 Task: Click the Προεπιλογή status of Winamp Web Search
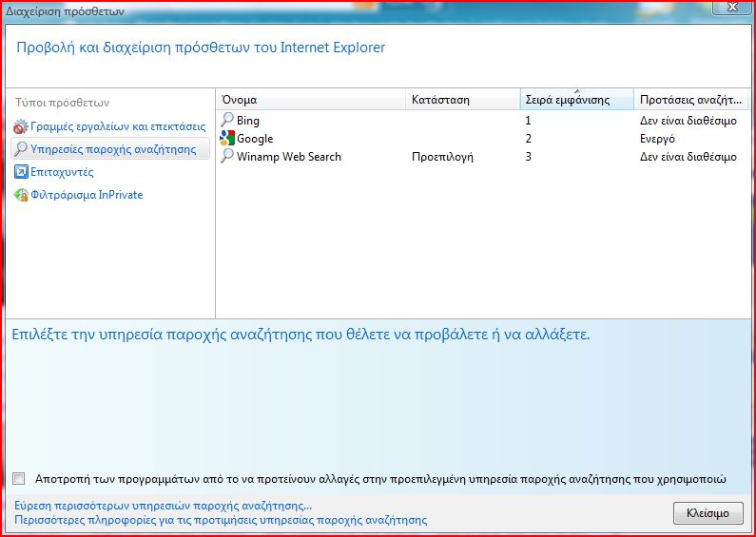pyautogui.click(x=442, y=157)
